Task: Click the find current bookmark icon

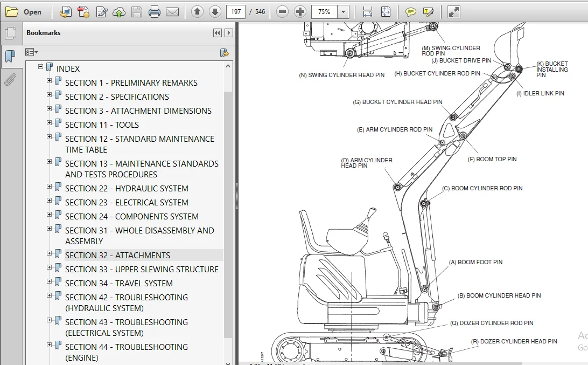Action: point(224,53)
